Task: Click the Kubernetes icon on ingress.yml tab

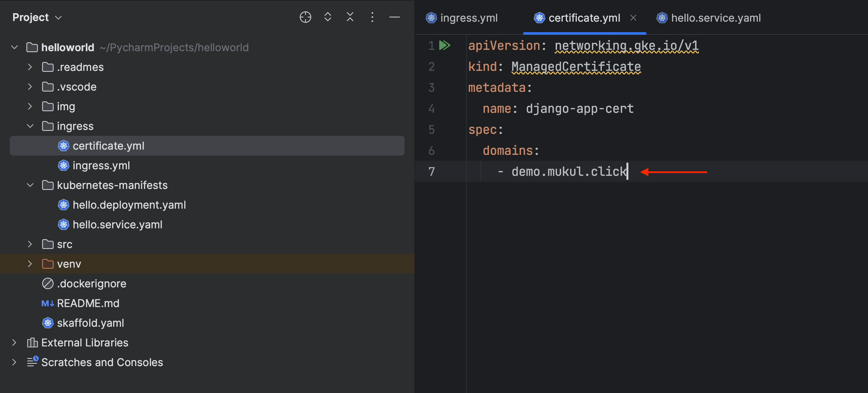Action: [x=431, y=17]
